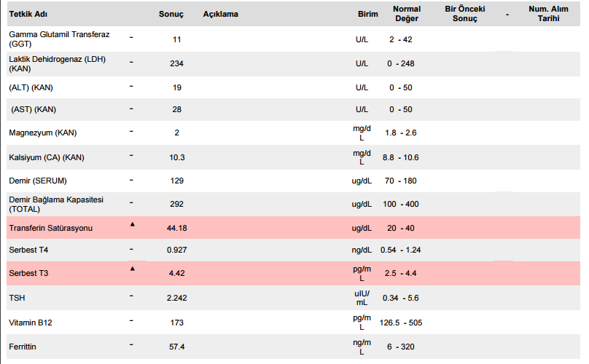Viewport: 589px width, 364px height.
Task: Click the highlighted 4.42 result value
Action: pyautogui.click(x=176, y=273)
